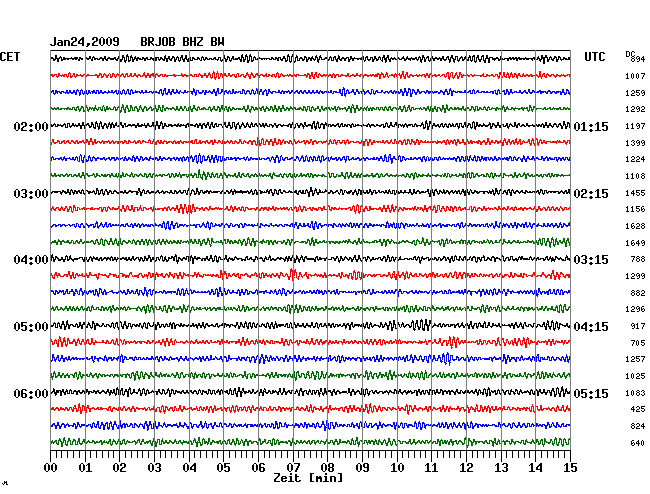Click the axis title "Zeit [min]"

(x=308, y=478)
